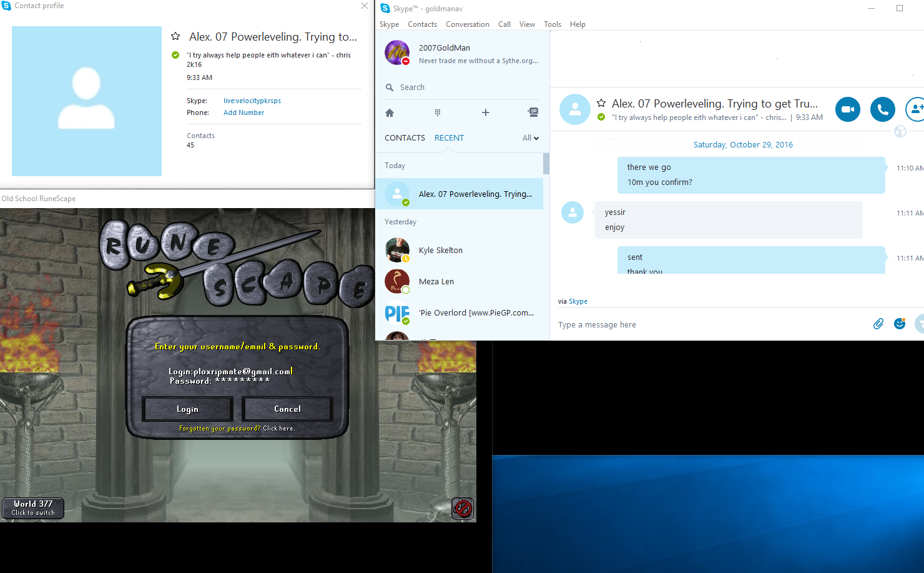Open the Meza Len conversation

[x=459, y=281]
